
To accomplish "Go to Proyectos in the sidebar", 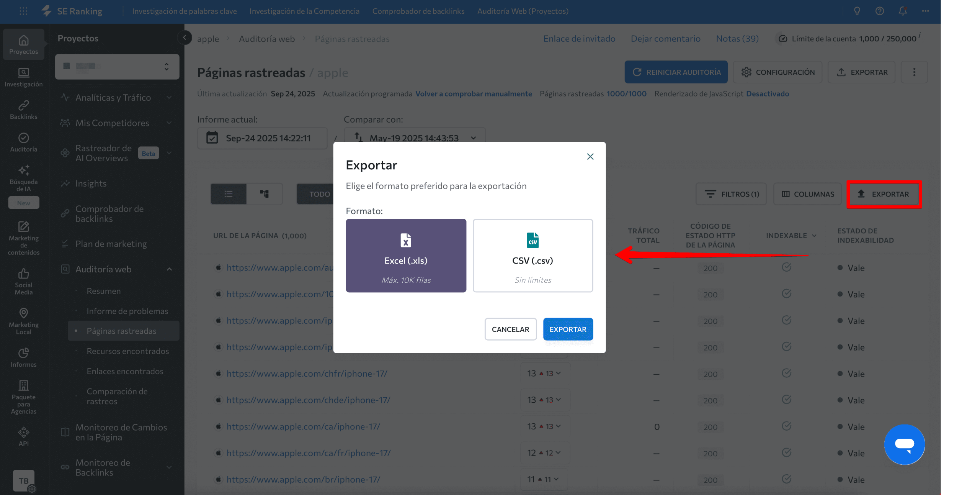I will (24, 45).
